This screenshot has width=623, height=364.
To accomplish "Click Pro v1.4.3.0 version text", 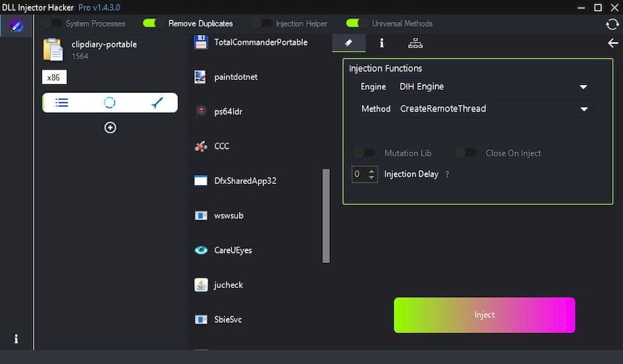I will pyautogui.click(x=99, y=7).
